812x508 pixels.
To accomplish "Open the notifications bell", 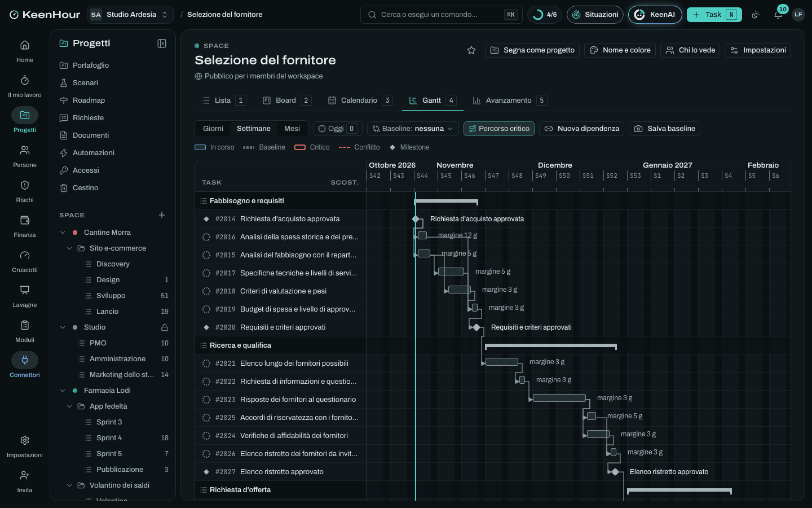I will click(x=778, y=15).
